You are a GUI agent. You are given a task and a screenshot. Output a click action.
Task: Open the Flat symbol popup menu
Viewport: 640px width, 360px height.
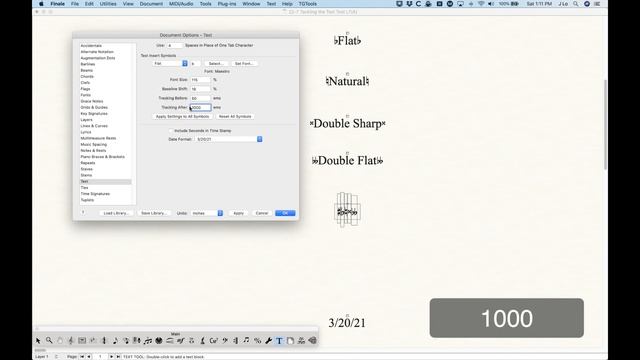[170, 64]
